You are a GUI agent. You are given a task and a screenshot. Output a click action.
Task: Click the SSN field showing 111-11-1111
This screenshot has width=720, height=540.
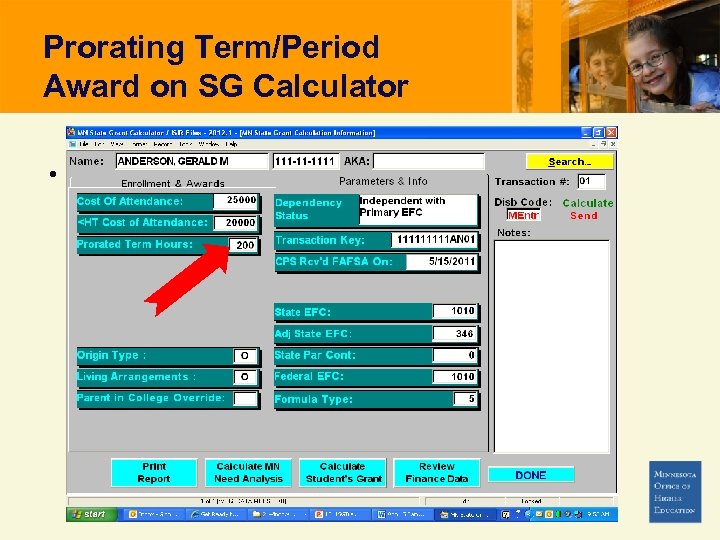coord(306,161)
